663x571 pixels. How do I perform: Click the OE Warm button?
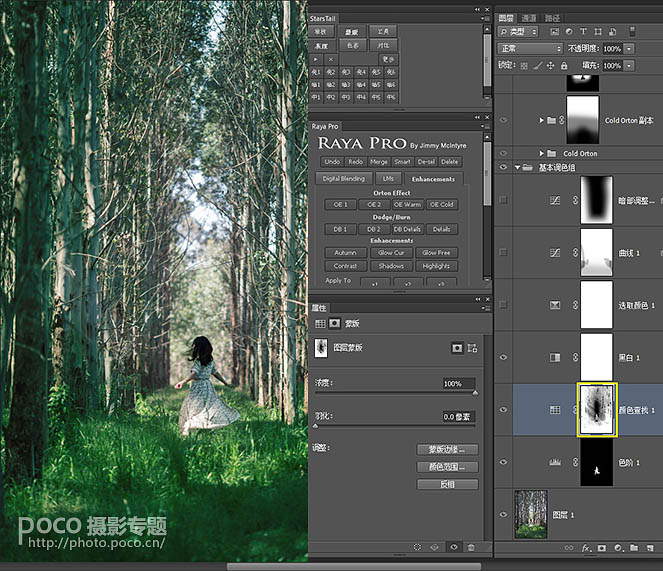pyautogui.click(x=407, y=205)
